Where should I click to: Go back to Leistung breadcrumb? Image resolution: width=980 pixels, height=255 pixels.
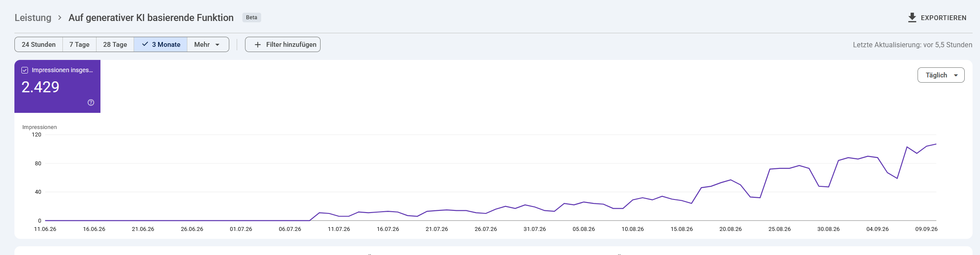(x=33, y=18)
